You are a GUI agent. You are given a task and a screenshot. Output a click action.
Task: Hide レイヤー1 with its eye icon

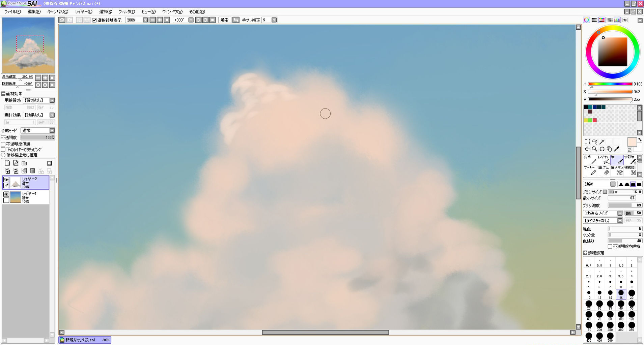tap(6, 194)
